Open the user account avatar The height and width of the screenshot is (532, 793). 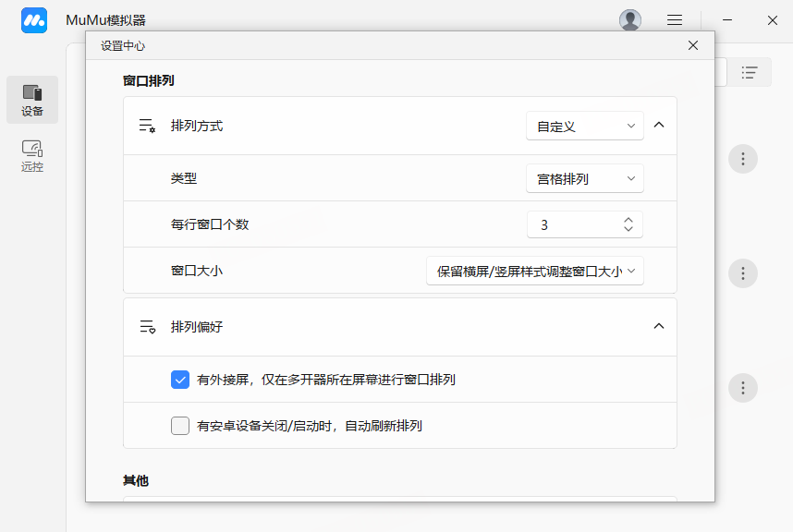pos(630,20)
